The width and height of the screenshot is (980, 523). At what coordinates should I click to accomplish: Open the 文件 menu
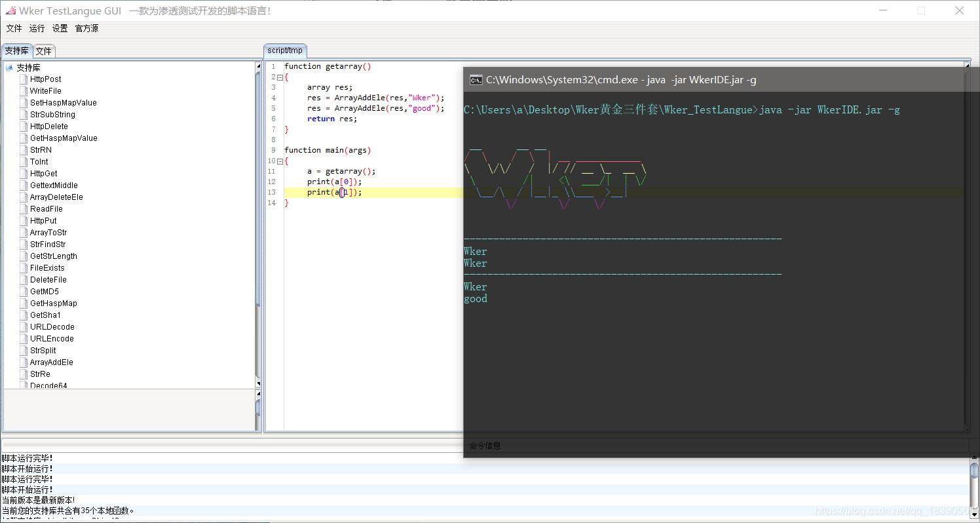[x=14, y=28]
